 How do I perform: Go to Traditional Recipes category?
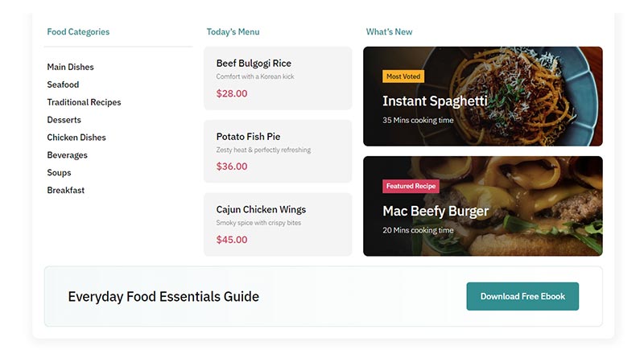[x=84, y=102]
